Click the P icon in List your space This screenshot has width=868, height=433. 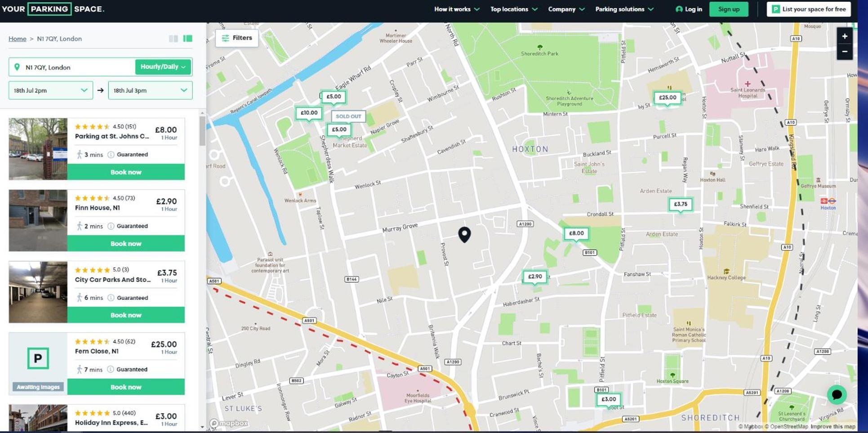776,9
